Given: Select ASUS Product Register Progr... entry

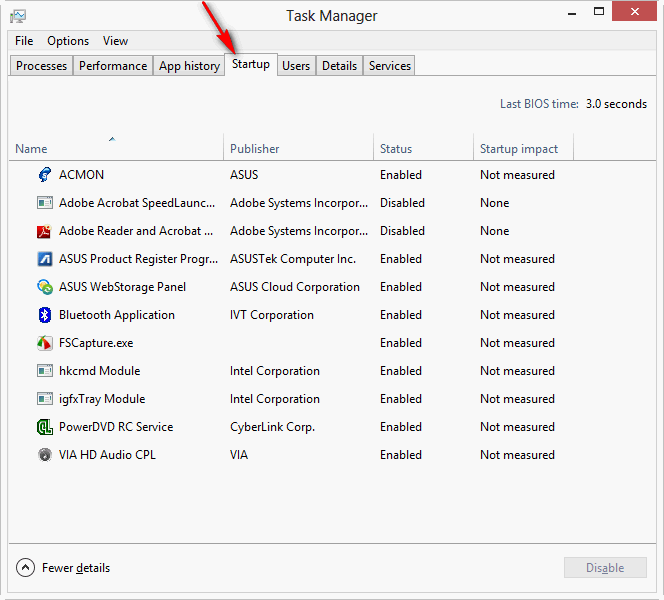Looking at the screenshot, I should [138, 259].
